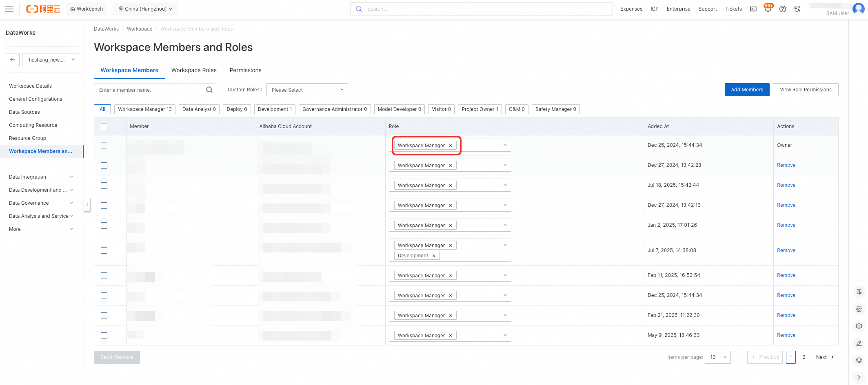Click the Add Members button
This screenshot has height=385, width=868.
[747, 90]
